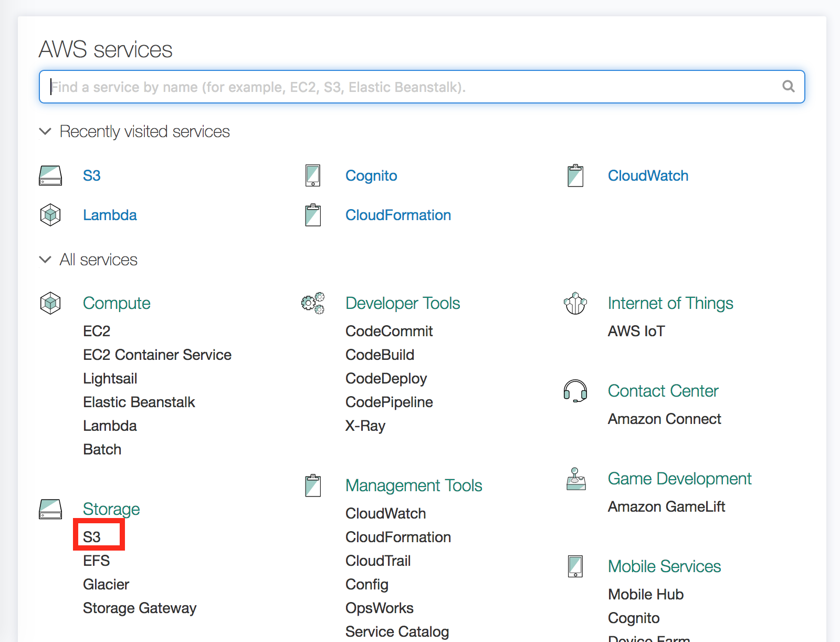Image resolution: width=840 pixels, height=642 pixels.
Task: Collapse the Recently visited services section
Action: [x=45, y=131]
